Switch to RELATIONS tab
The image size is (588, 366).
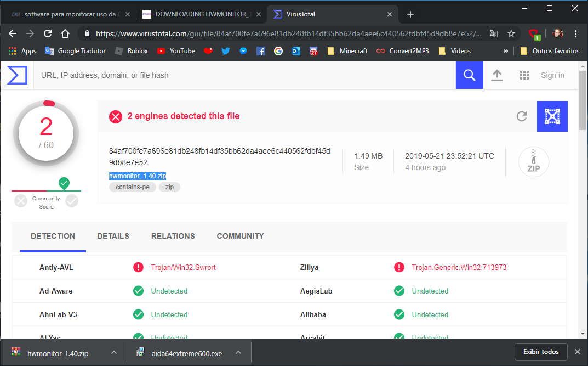[x=173, y=236]
